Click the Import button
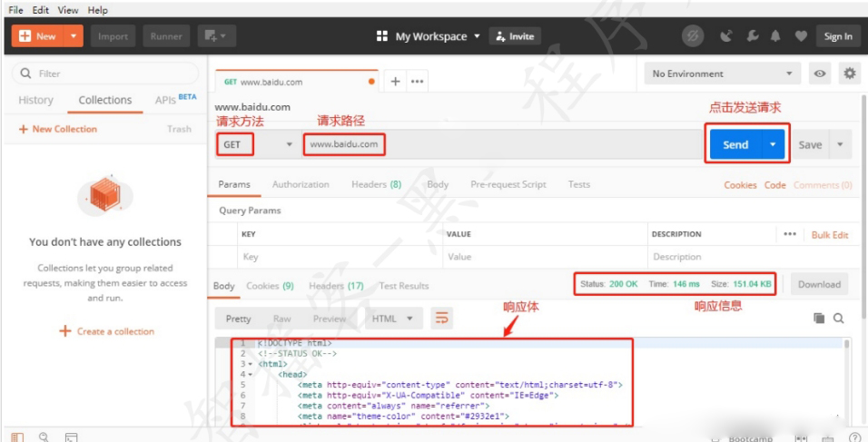Image resolution: width=868 pixels, height=442 pixels. coord(113,36)
